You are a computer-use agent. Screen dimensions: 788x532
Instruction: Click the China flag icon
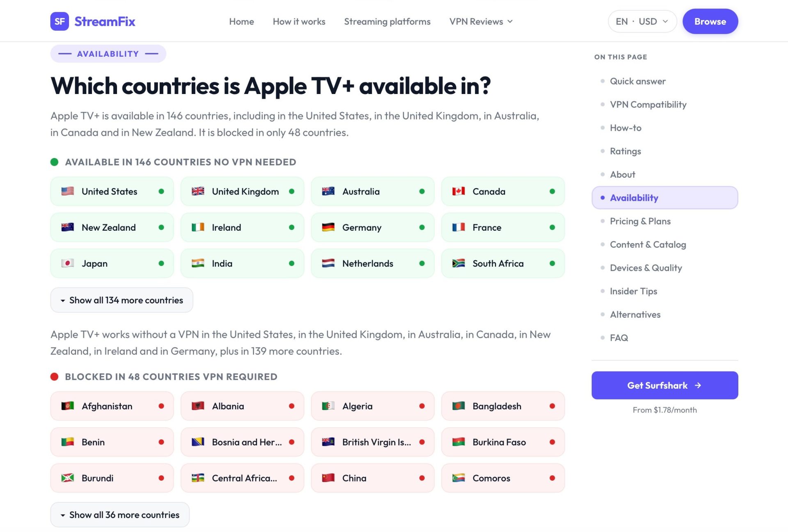click(x=328, y=478)
